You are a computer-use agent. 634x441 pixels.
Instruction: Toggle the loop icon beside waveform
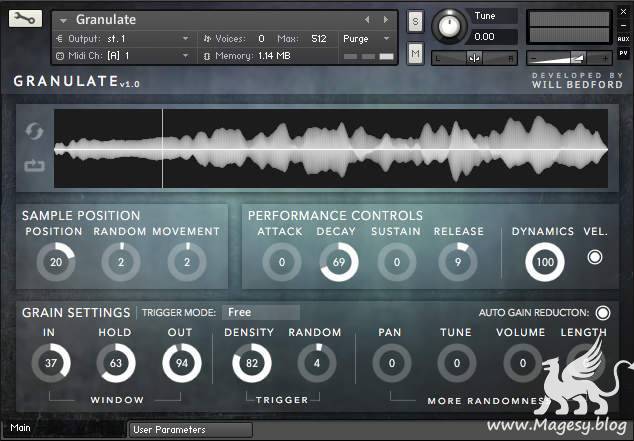(x=34, y=166)
